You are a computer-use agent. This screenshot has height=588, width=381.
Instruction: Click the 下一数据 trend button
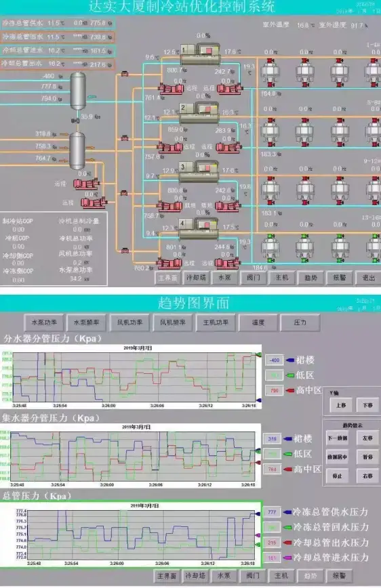point(337,438)
